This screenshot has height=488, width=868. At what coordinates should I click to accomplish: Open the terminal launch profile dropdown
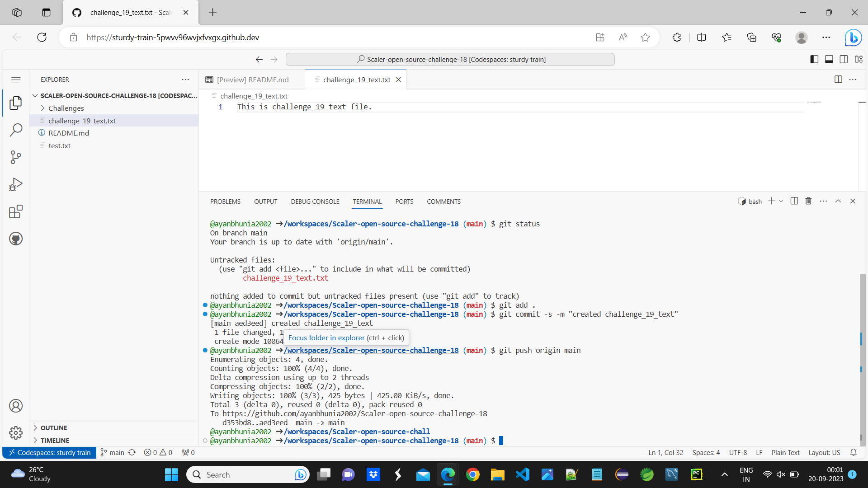coord(781,201)
